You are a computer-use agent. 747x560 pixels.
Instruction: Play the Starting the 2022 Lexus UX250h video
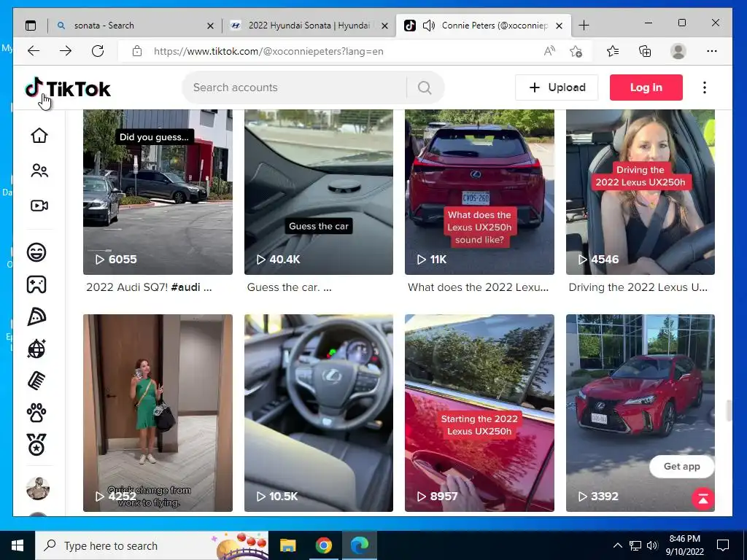[479, 413]
